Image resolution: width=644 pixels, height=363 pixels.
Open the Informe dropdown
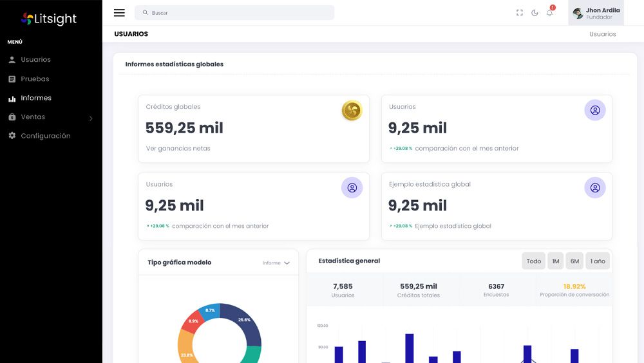276,263
